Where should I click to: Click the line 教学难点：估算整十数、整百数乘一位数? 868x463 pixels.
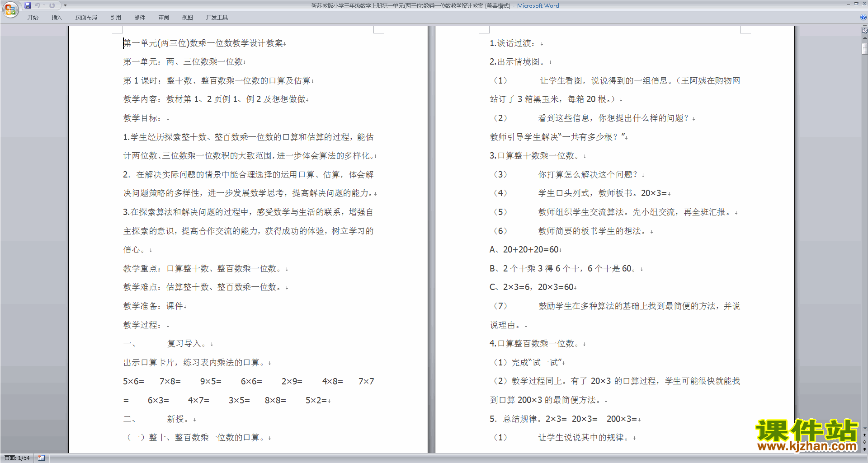coord(202,287)
